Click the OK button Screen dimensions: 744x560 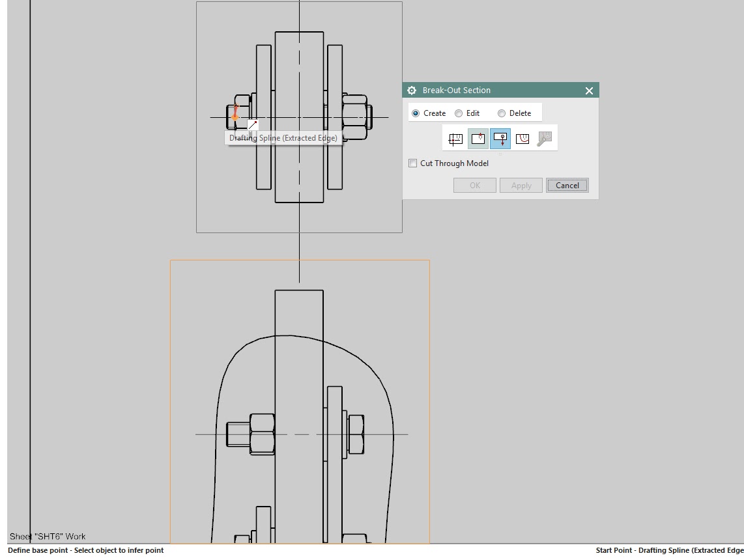(474, 185)
